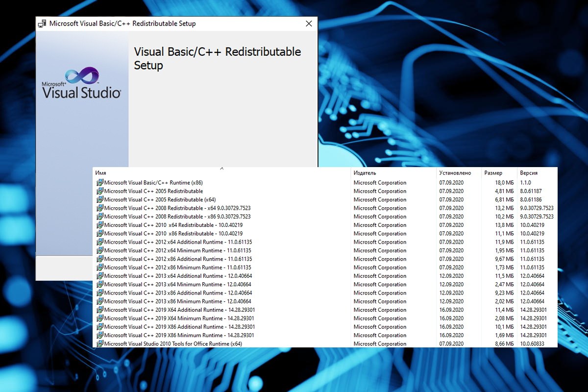Click icon of Visual C++ 2008 x64 Redistributable
The image size is (588, 392).
click(99, 208)
